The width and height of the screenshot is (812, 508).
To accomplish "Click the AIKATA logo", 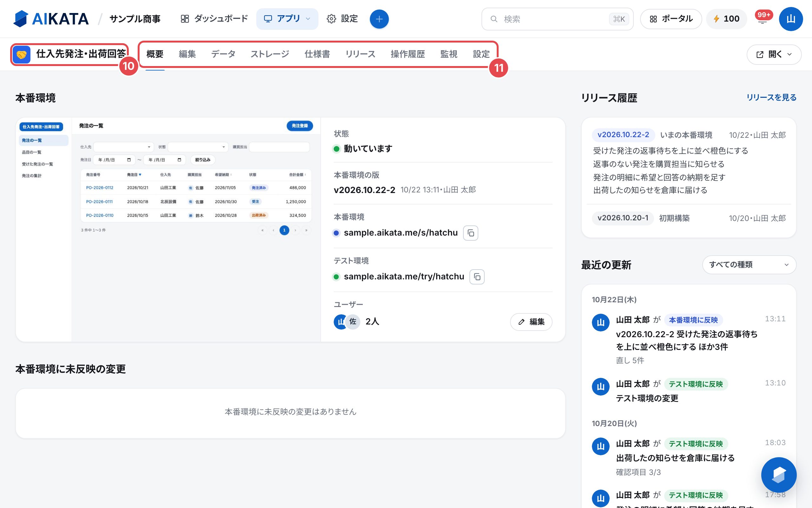I will click(51, 19).
